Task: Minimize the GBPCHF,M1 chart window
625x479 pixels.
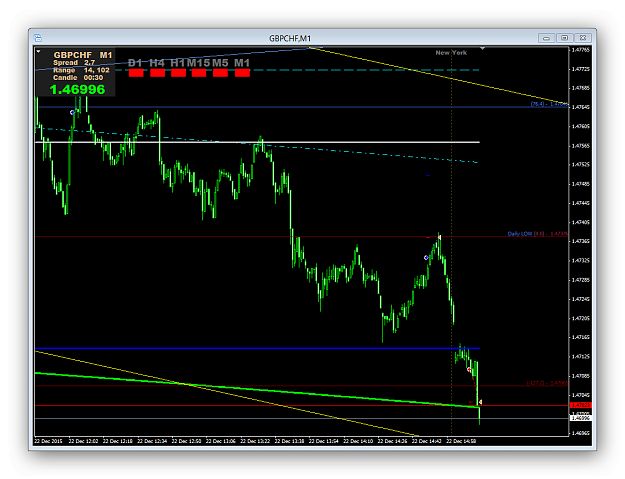Action: [x=546, y=38]
